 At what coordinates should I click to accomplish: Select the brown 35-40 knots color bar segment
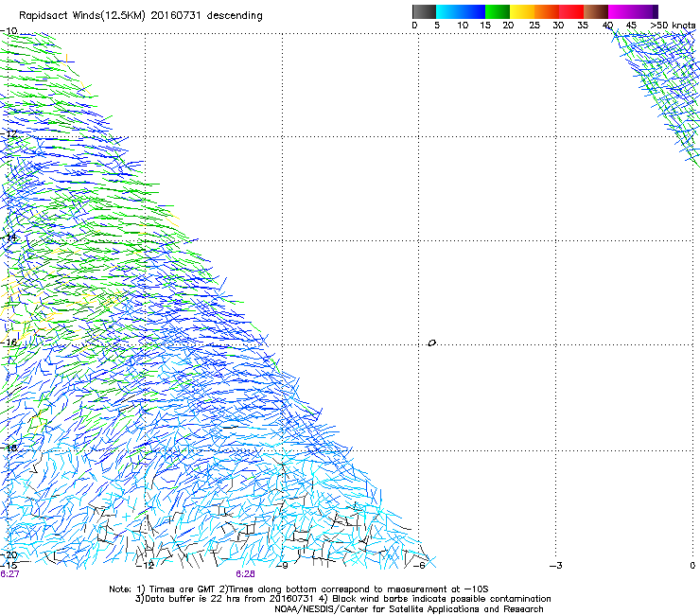pyautogui.click(x=596, y=11)
